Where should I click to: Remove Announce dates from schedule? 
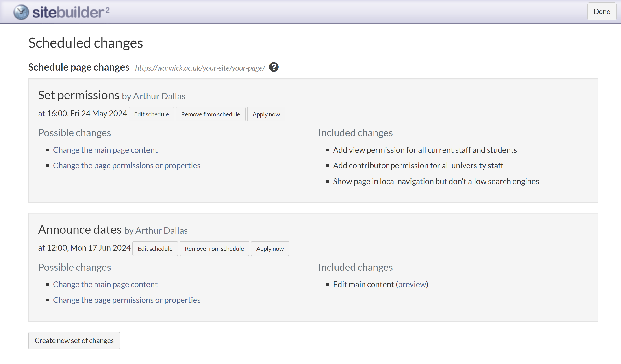pyautogui.click(x=214, y=249)
